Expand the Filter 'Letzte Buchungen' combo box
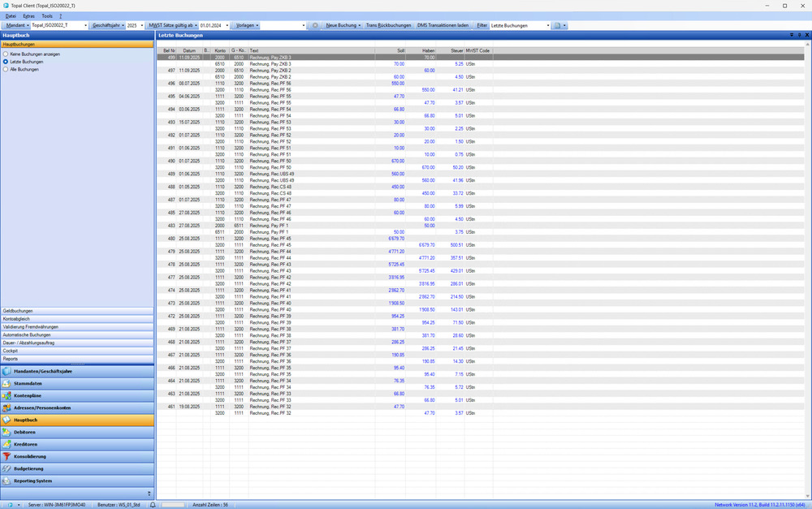 coord(548,25)
